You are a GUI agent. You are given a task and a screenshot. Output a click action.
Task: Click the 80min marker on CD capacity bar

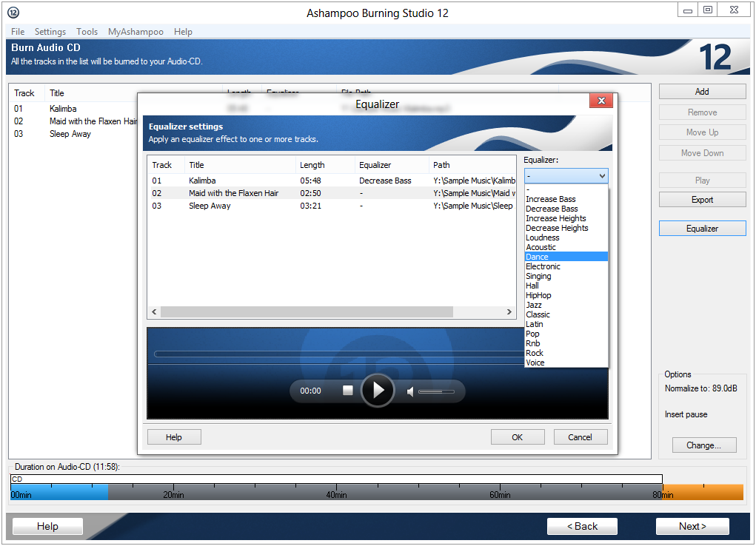click(x=663, y=495)
